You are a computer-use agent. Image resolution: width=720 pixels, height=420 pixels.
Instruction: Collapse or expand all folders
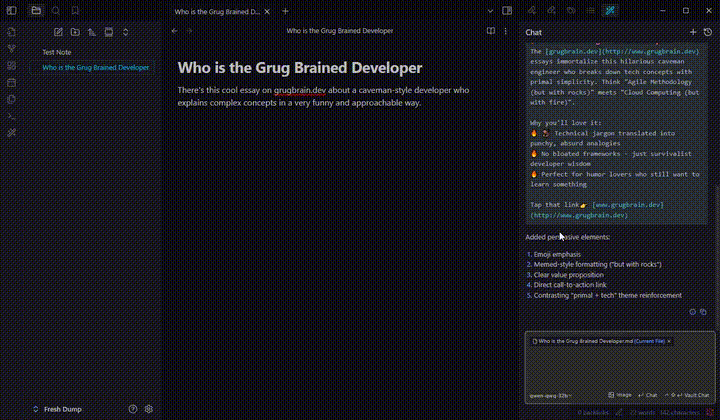point(125,32)
